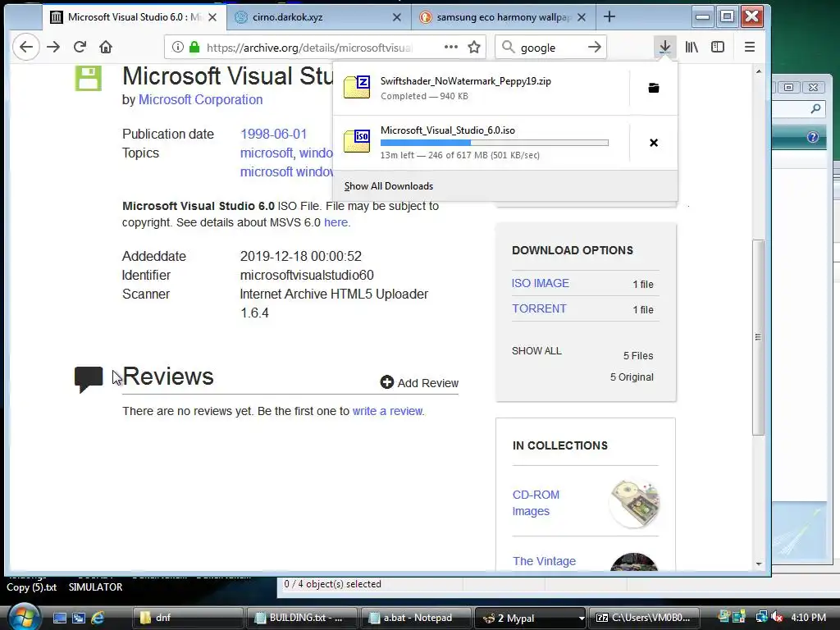Click the google search box
This screenshot has width=840, height=630.
pos(550,47)
